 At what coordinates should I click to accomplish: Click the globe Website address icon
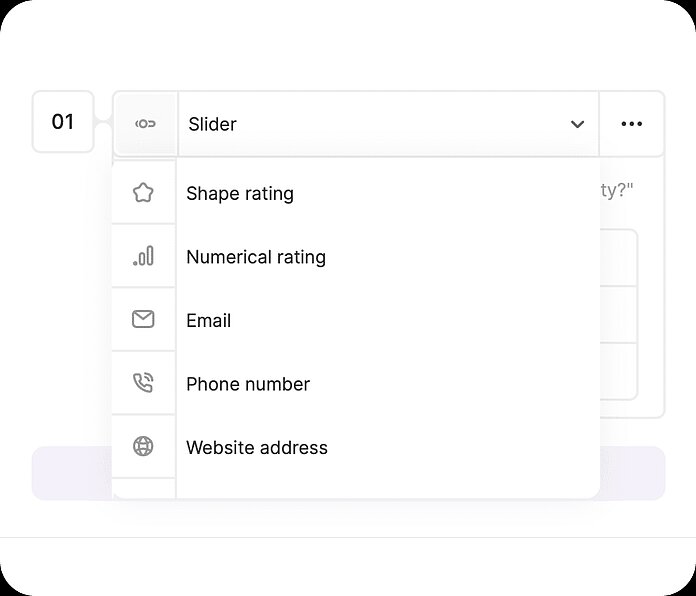coord(143,447)
